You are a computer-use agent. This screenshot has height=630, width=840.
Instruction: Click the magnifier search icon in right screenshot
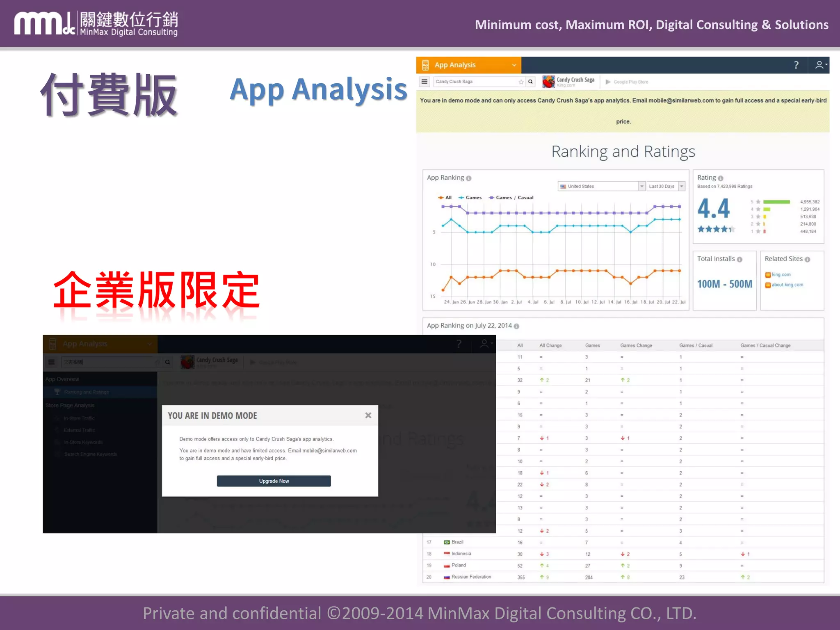click(531, 82)
